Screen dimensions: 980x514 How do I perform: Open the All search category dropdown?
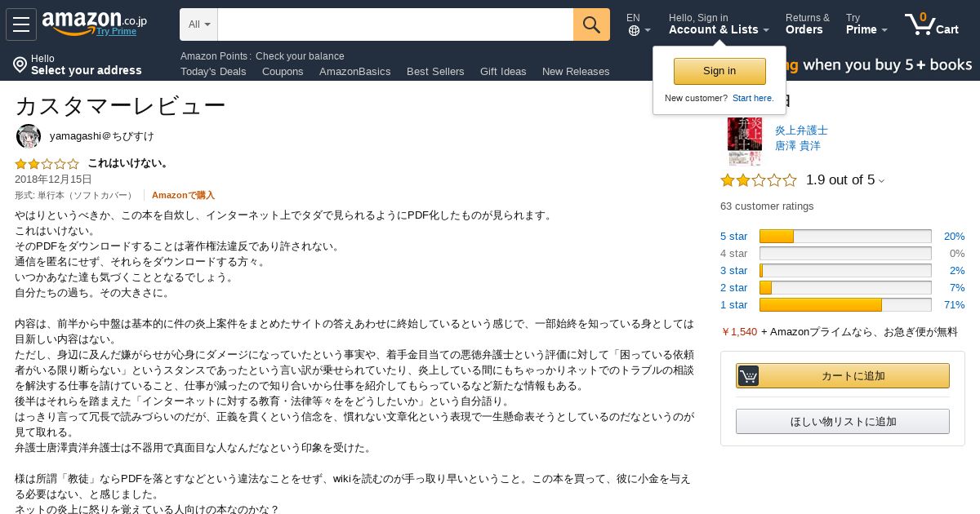[199, 24]
